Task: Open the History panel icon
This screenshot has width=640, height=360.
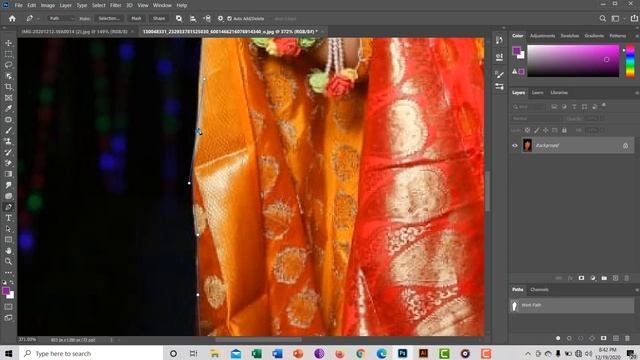Action: pos(499,40)
